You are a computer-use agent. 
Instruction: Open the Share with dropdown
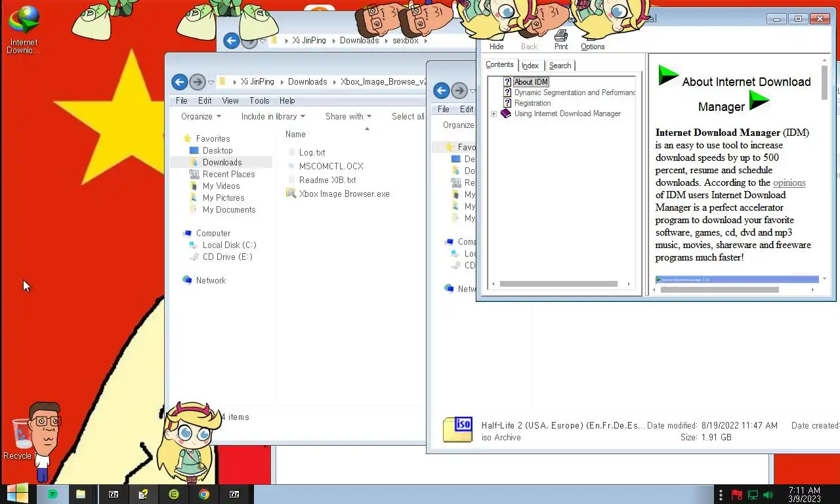click(348, 117)
